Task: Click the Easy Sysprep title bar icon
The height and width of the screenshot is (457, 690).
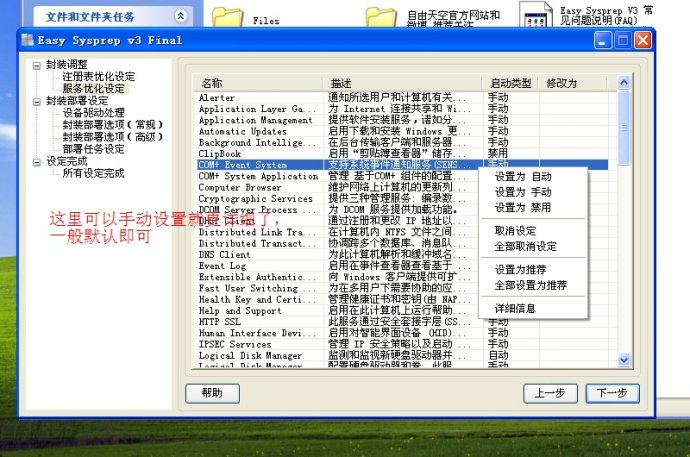Action: pyautogui.click(x=27, y=40)
